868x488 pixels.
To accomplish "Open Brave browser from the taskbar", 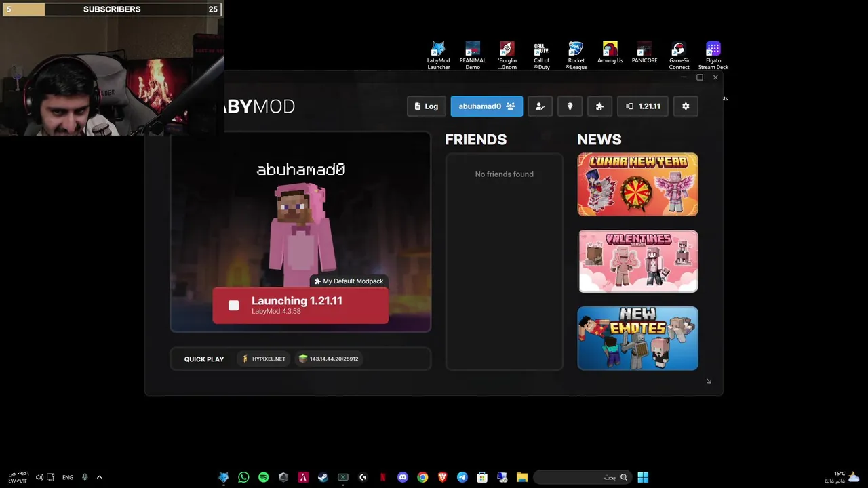I will pyautogui.click(x=442, y=477).
